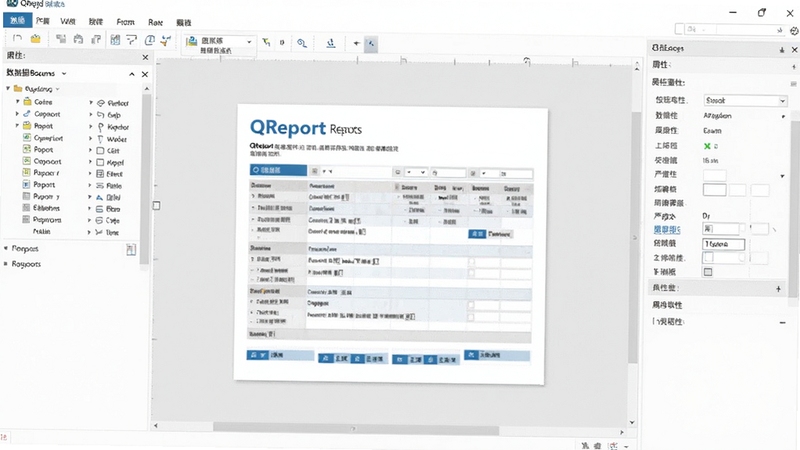Click the orange and blue tool icon beside the combo box
The width and height of the screenshot is (800, 450).
[x=165, y=40]
